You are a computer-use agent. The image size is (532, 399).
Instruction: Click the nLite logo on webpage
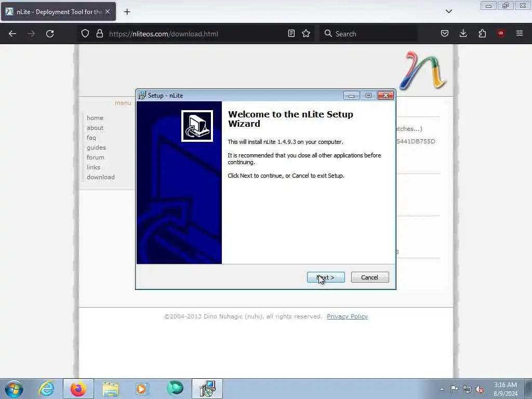423,71
